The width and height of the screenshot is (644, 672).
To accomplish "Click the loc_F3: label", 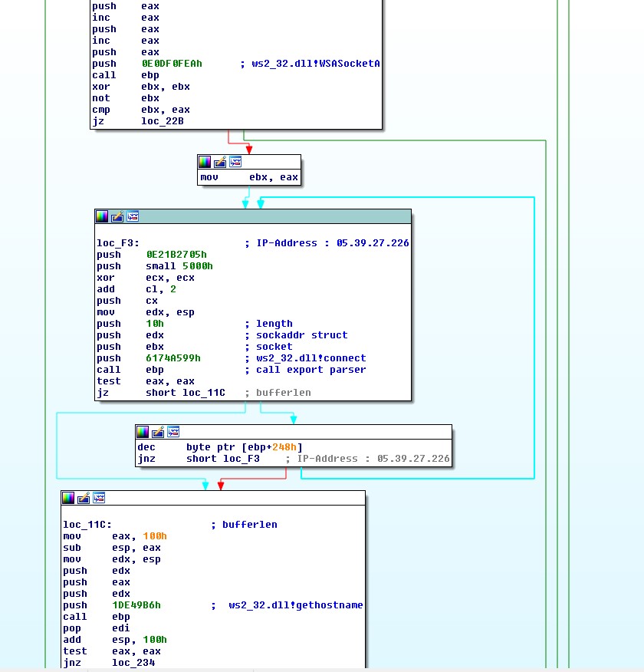I will pos(118,243).
